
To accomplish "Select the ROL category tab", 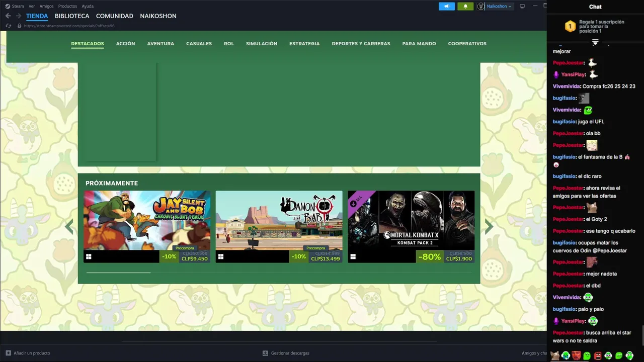I will pos(229,44).
